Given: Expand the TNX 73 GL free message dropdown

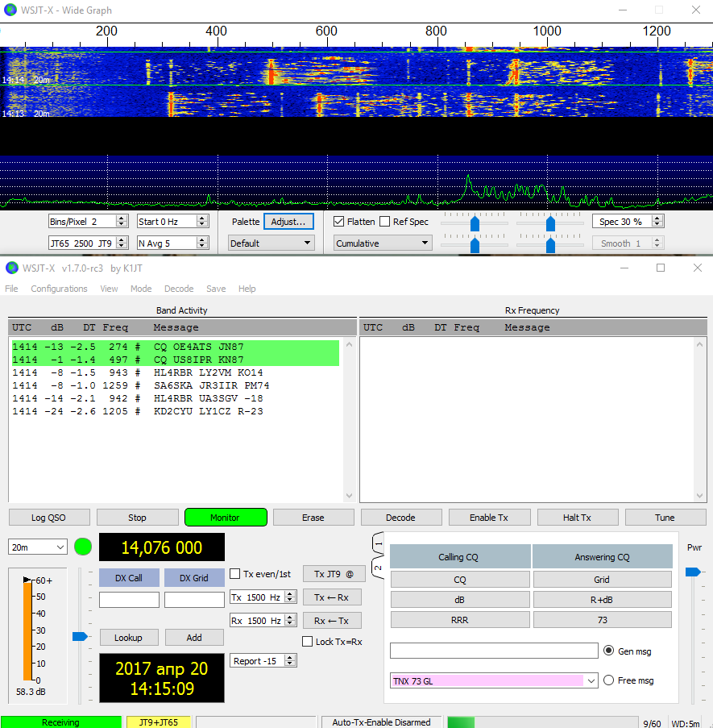Looking at the screenshot, I should pos(591,681).
